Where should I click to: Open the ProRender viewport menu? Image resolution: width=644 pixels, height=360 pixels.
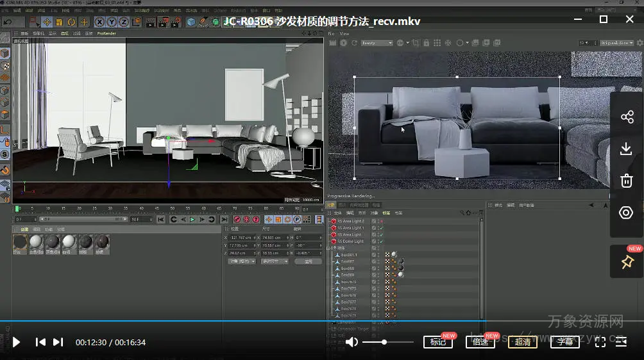click(106, 33)
